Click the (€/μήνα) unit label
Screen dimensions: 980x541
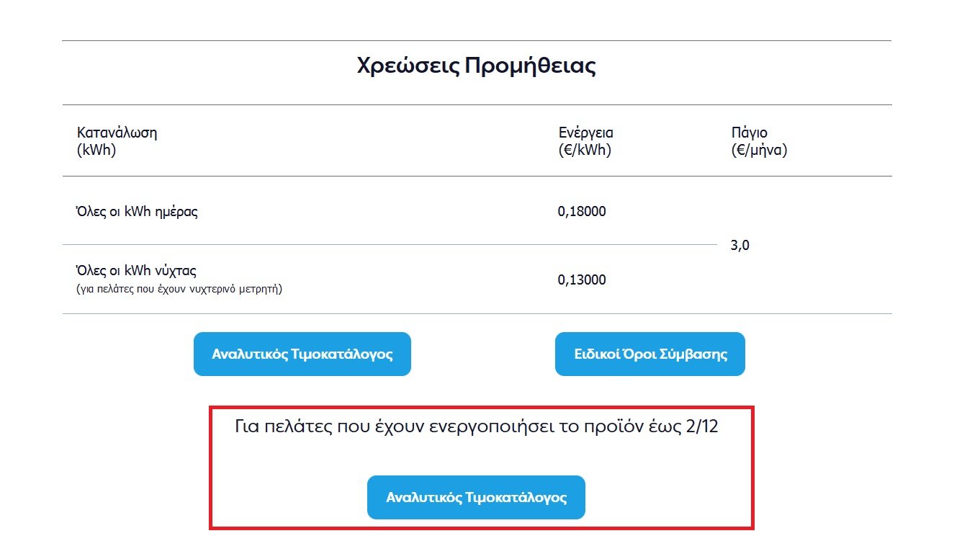(759, 151)
